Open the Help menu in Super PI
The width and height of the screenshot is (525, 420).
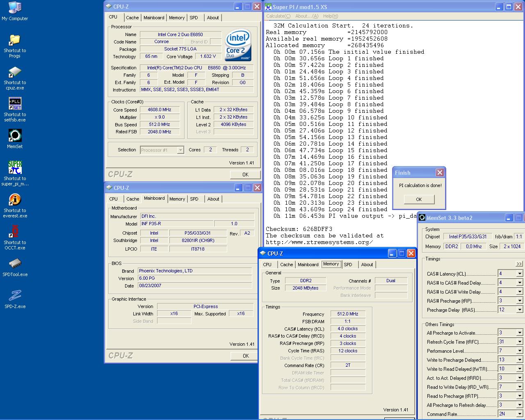click(331, 16)
